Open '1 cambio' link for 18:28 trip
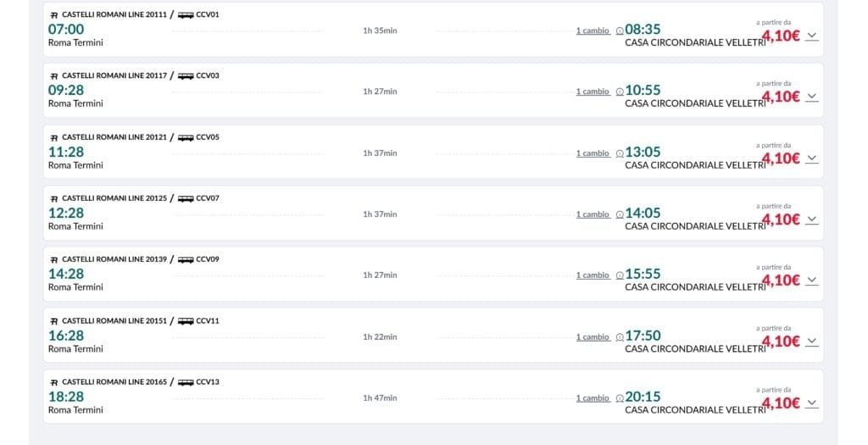 coord(593,398)
